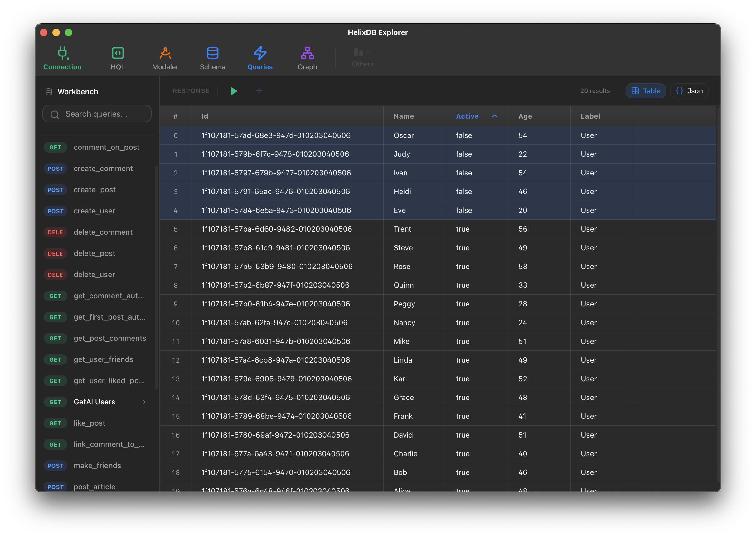Screen dimensions: 756x538
Task: Collapse the Active column sort chevron
Action: (495, 116)
